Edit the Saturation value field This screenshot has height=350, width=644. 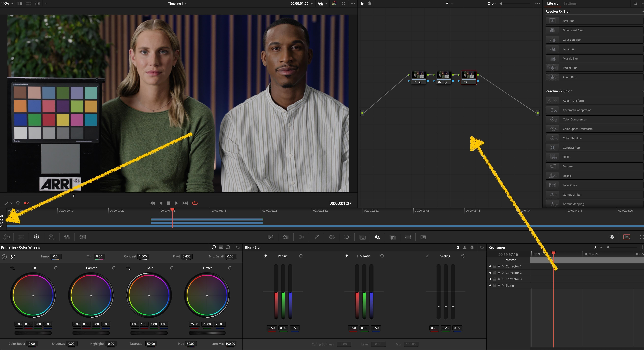(x=151, y=344)
